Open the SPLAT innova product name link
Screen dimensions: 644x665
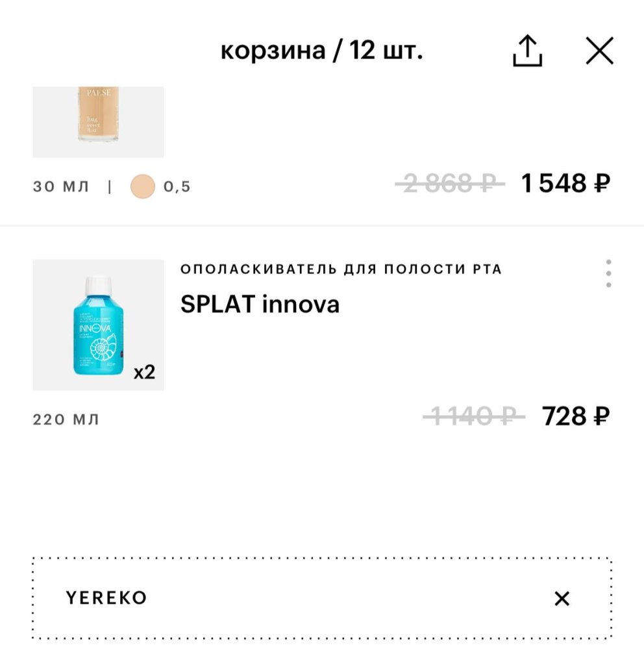(x=260, y=305)
